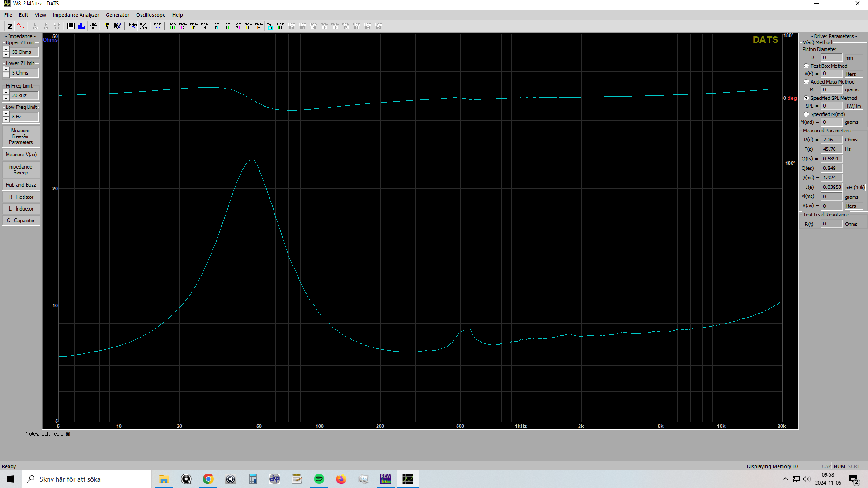868x488 pixels.
Task: Select the Z impedance analyzer toolbar icon
Action: [x=9, y=26]
